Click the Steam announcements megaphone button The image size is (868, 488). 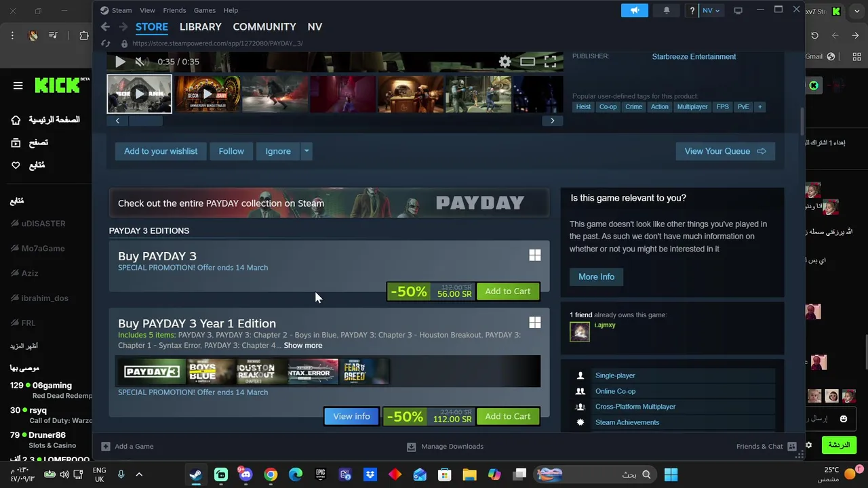point(635,10)
